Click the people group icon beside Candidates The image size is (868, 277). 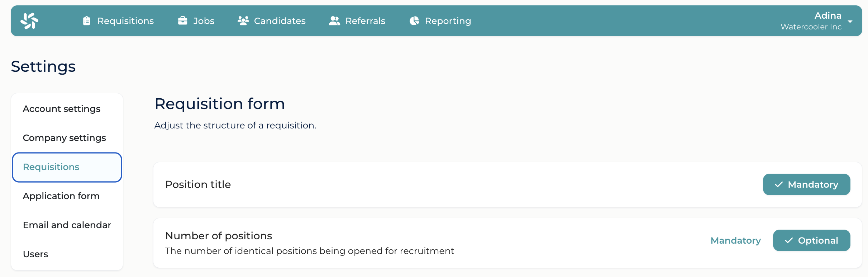(243, 21)
